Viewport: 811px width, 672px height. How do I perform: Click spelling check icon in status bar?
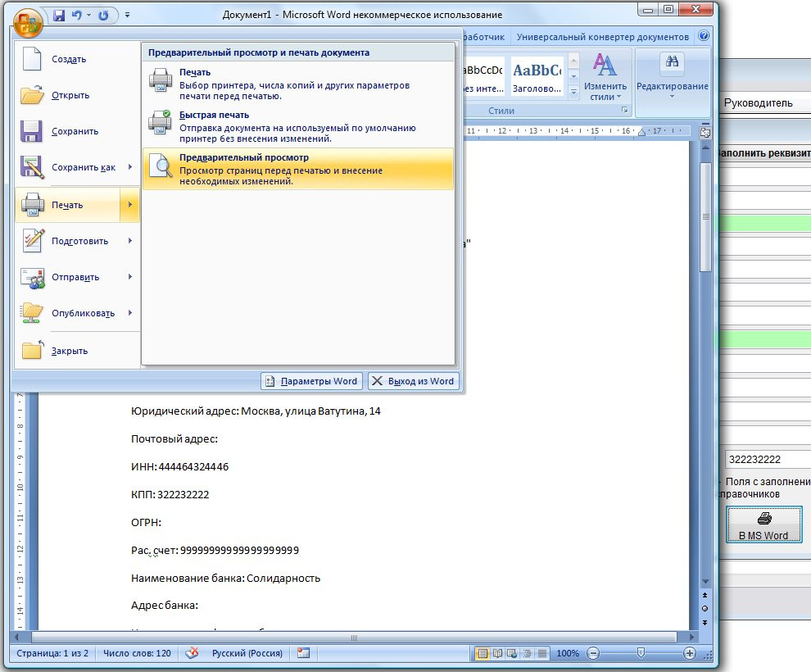(x=192, y=653)
